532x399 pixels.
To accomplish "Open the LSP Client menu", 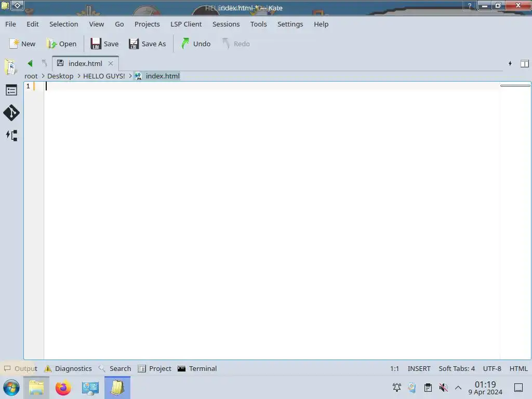I will click(186, 24).
